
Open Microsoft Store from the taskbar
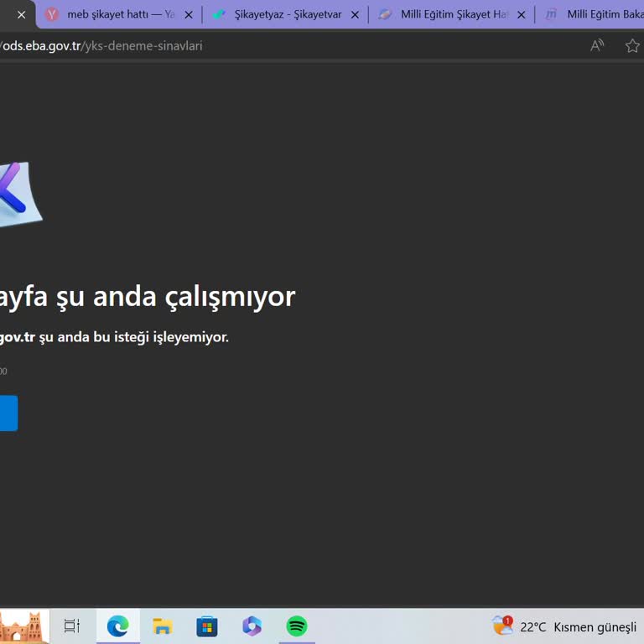pos(207,626)
